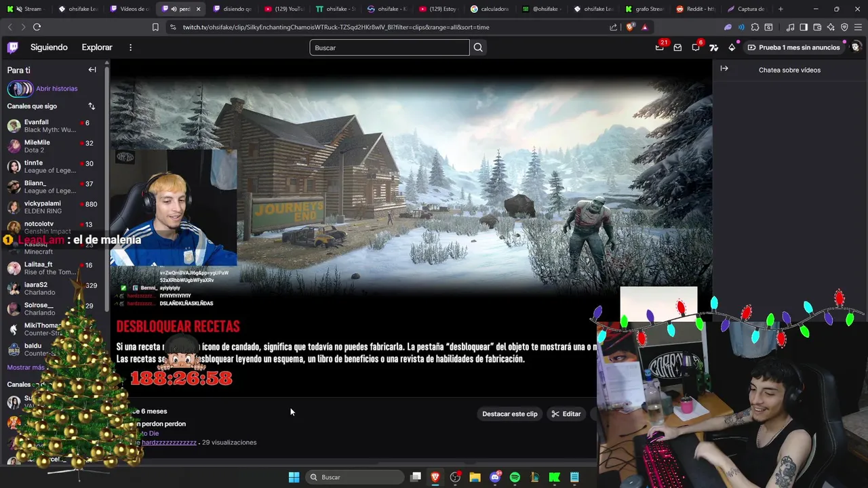Click the "29 visualizaciones" text
This screenshot has width=868, height=488.
pyautogui.click(x=229, y=443)
